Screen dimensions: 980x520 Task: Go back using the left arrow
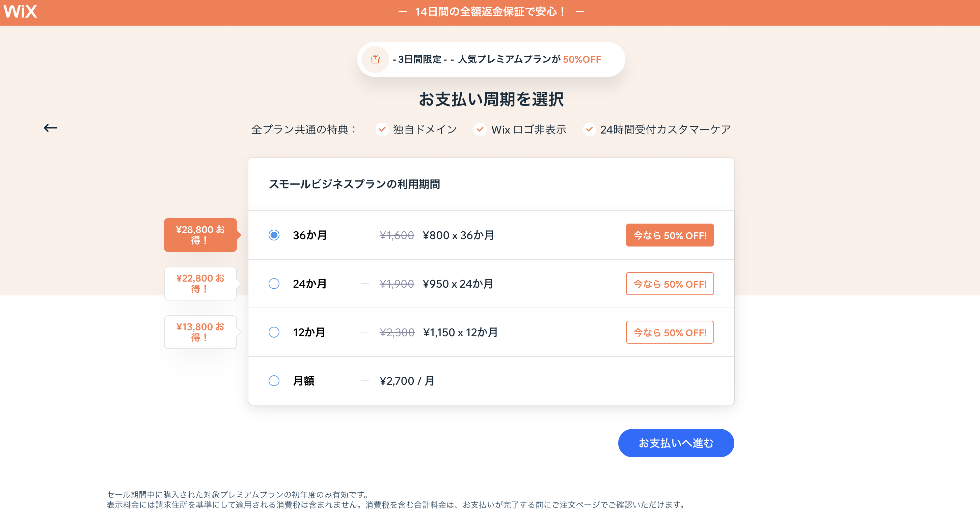(x=50, y=128)
